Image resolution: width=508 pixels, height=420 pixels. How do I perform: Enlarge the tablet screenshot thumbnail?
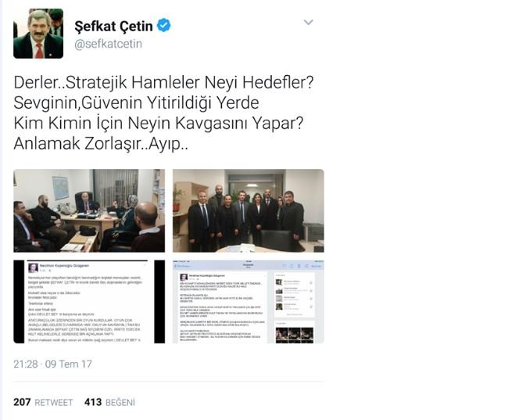[x=249, y=302]
